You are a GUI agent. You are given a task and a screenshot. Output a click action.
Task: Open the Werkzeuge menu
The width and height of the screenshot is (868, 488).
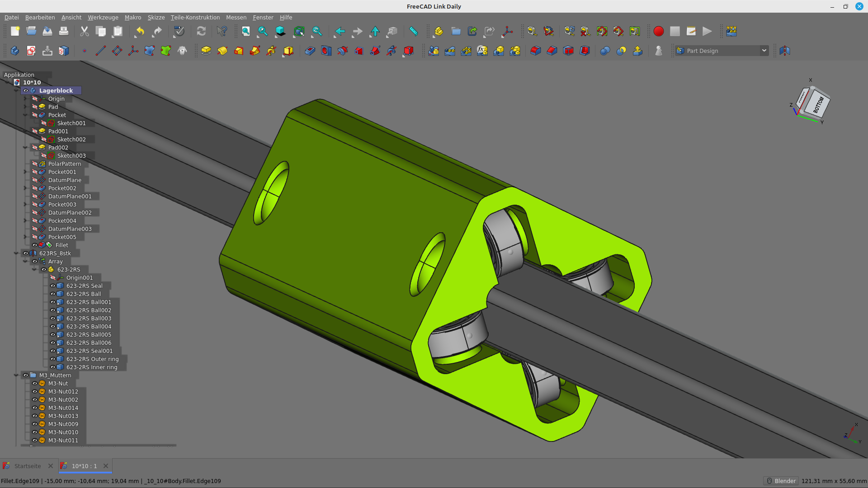(x=103, y=17)
